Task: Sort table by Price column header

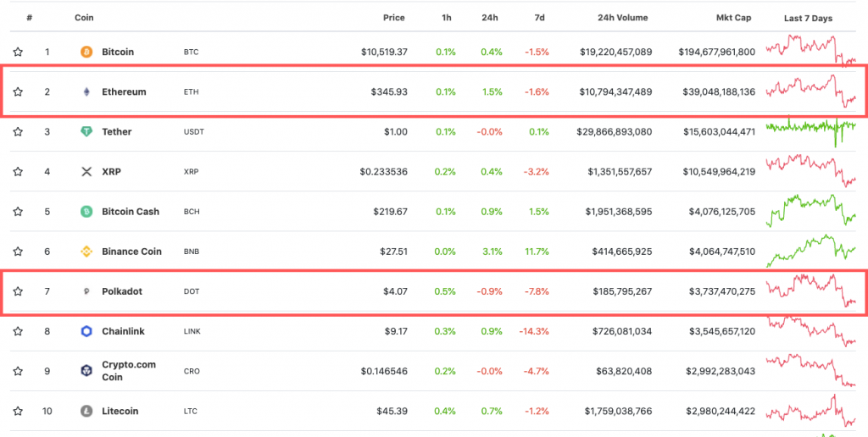Action: pos(393,18)
